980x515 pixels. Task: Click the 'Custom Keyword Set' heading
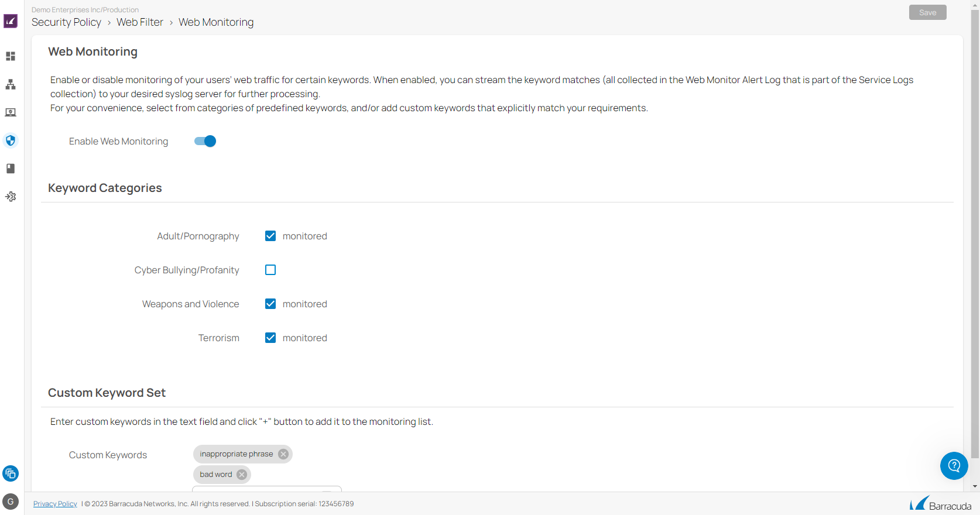click(107, 393)
